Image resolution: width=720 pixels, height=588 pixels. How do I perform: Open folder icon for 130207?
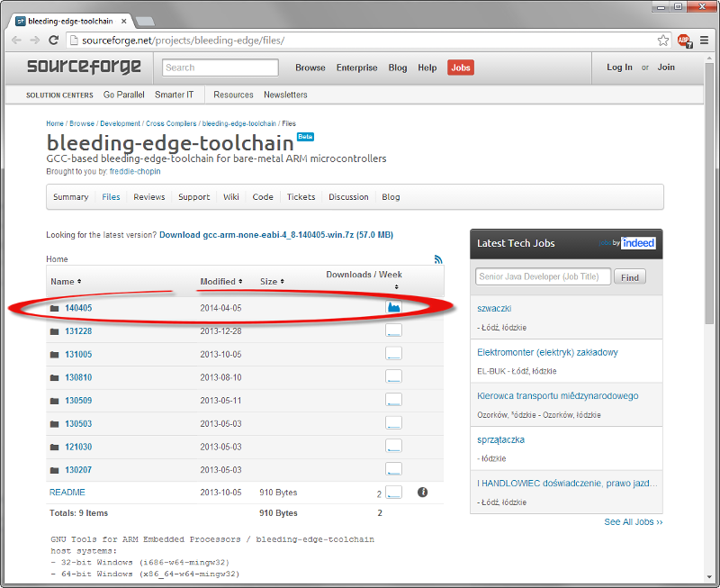55,470
